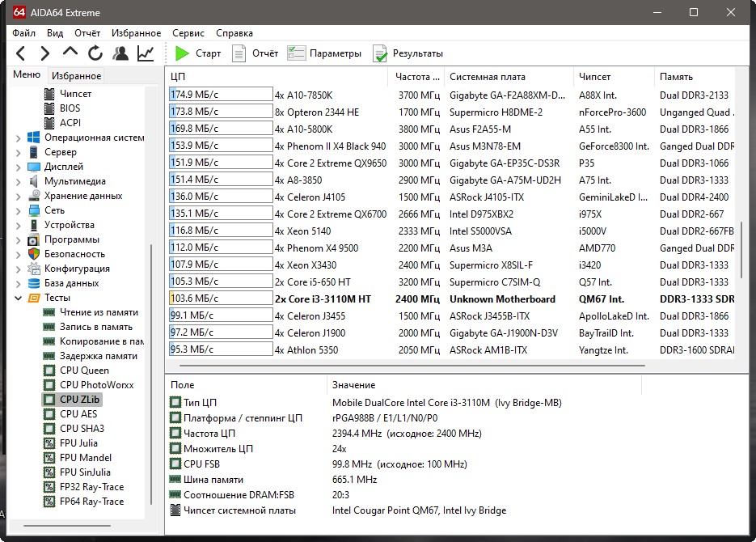Click the refresh icon in toolbar
The image size is (756, 542).
pyautogui.click(x=95, y=53)
